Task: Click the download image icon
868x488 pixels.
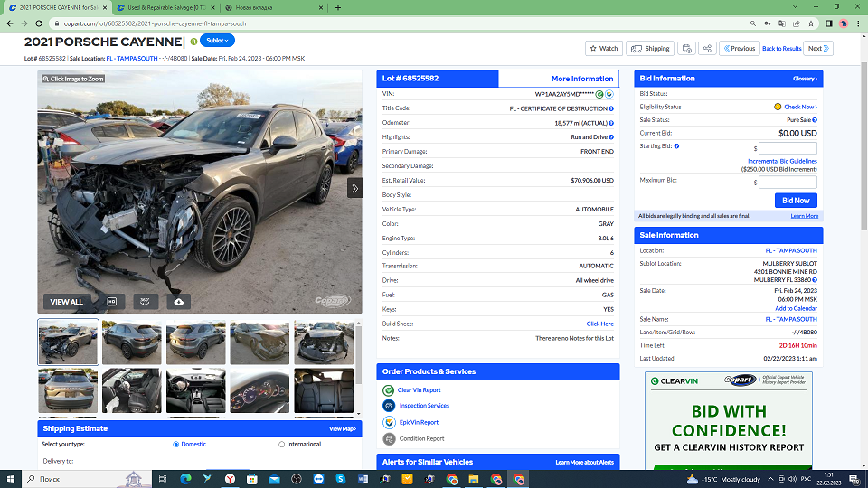Action: coord(178,302)
